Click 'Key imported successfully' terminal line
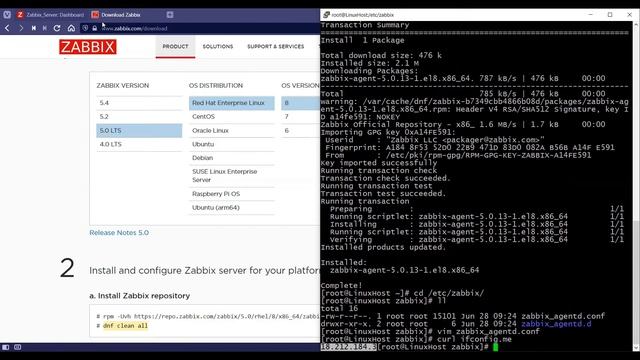Viewport: 640px width, 360px height. pyautogui.click(x=379, y=163)
